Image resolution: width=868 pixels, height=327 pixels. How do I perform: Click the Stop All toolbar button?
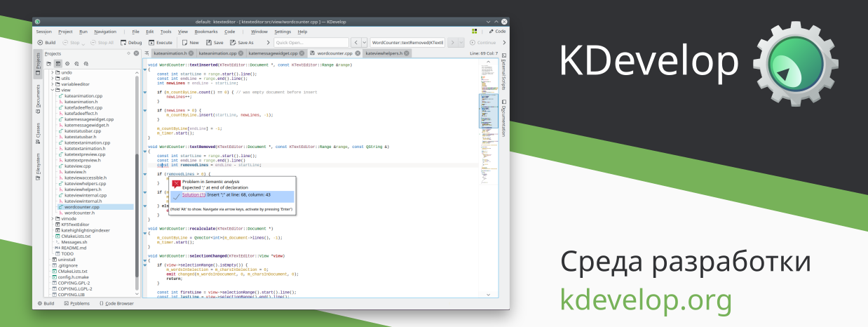click(102, 43)
